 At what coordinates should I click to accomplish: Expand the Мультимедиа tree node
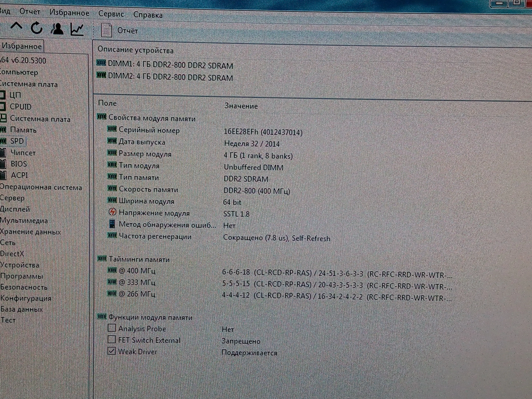point(24,221)
